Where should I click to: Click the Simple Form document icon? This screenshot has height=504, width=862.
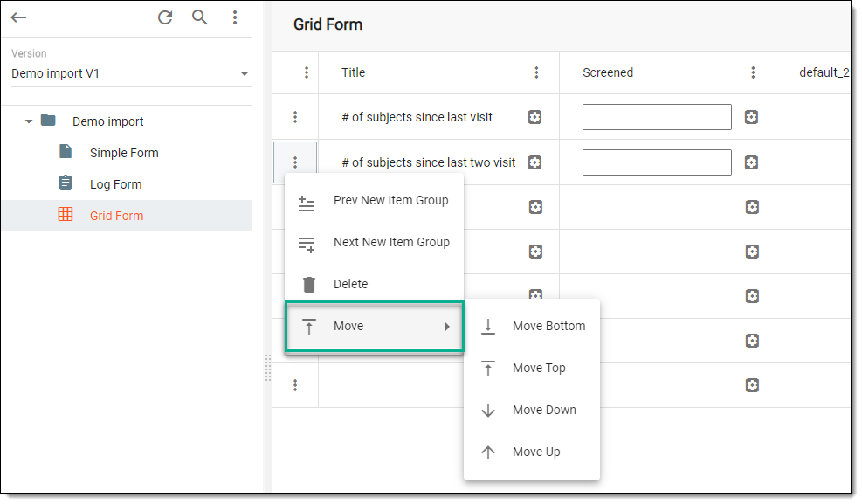[x=66, y=151]
